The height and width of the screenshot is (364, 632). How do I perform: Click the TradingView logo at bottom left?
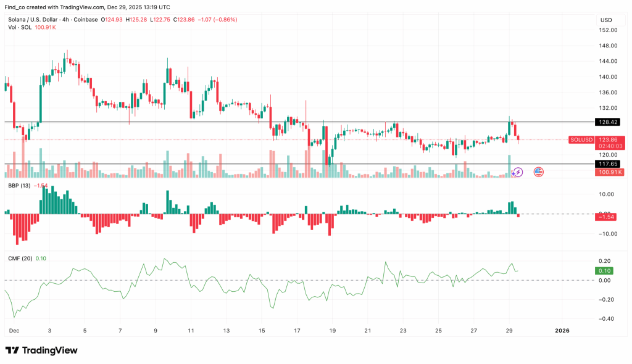(x=41, y=350)
